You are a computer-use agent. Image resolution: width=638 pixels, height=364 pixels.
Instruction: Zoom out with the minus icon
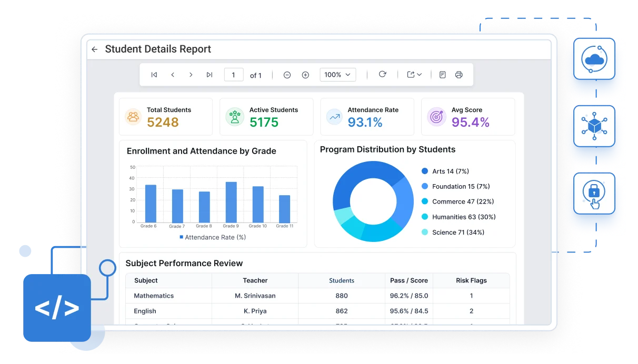point(287,75)
